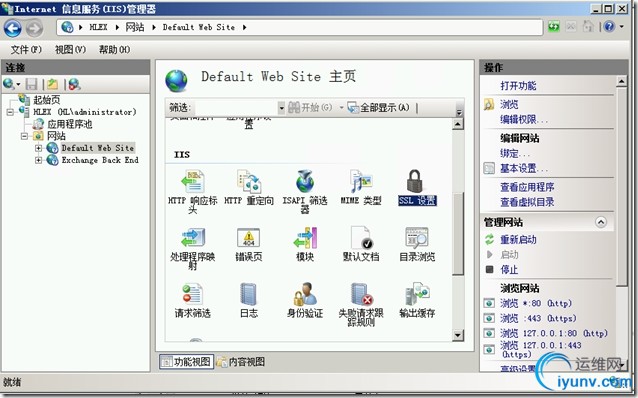This screenshot has height=398, width=638.
Task: Collapse the 管理网站 section chevron
Action: point(601,222)
